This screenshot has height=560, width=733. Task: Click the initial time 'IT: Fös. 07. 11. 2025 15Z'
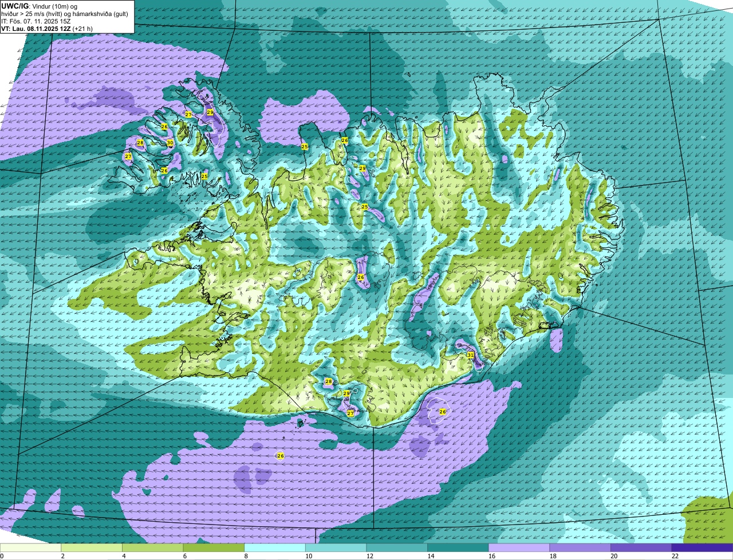tap(36, 21)
